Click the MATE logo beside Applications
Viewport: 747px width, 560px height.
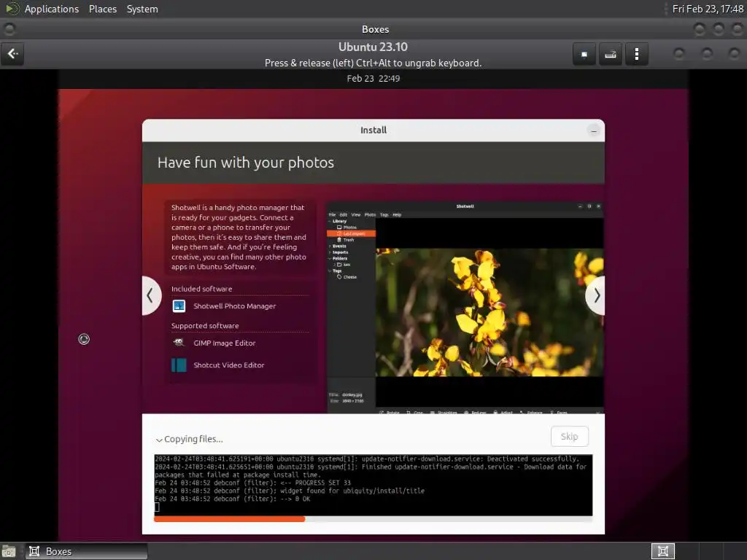pyautogui.click(x=12, y=9)
